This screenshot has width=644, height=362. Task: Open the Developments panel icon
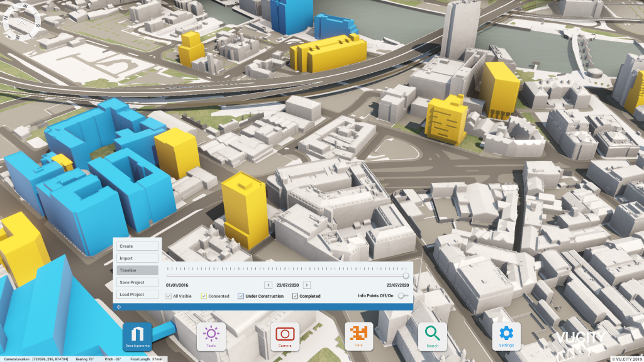[x=137, y=336]
